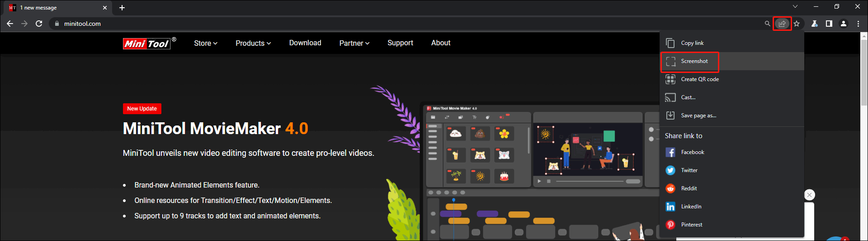Open the Chrome three-dot menu
This screenshot has height=241, width=868.
coord(858,24)
